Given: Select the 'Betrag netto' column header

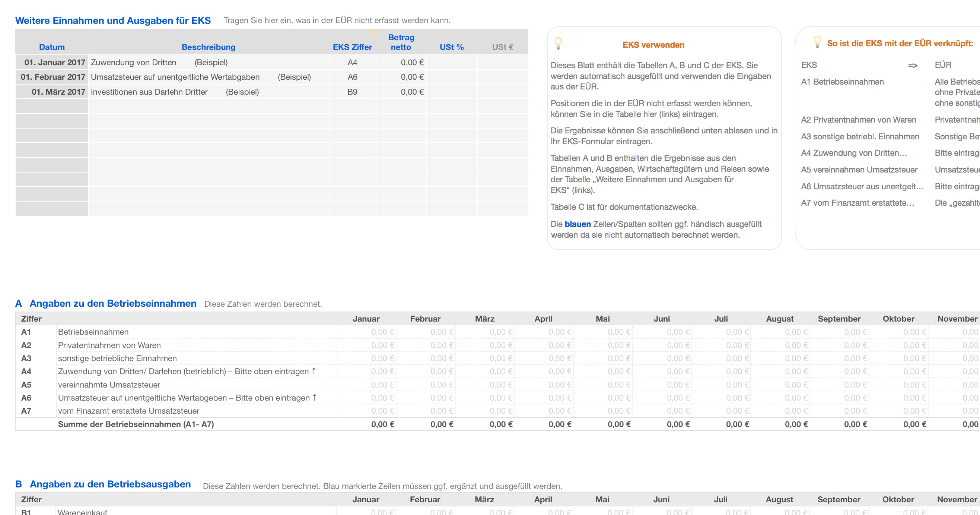Looking at the screenshot, I should tap(401, 42).
